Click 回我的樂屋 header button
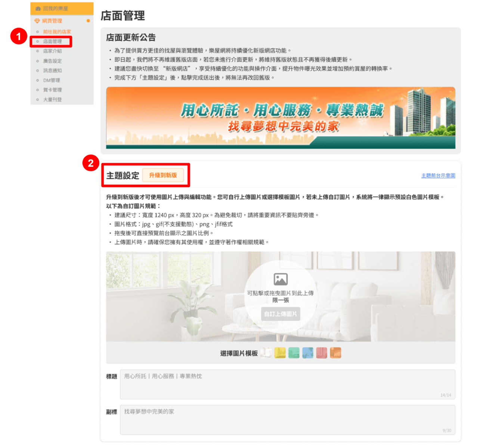 62,9
